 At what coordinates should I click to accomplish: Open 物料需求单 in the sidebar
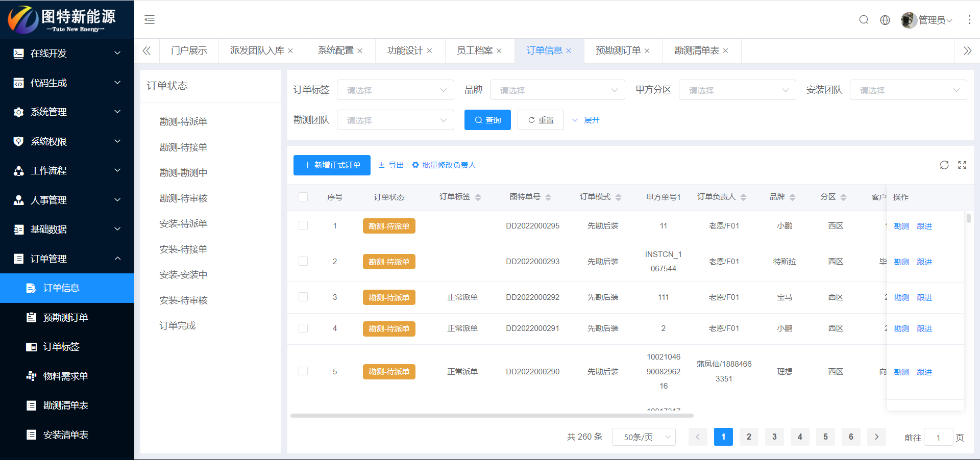pos(67,376)
